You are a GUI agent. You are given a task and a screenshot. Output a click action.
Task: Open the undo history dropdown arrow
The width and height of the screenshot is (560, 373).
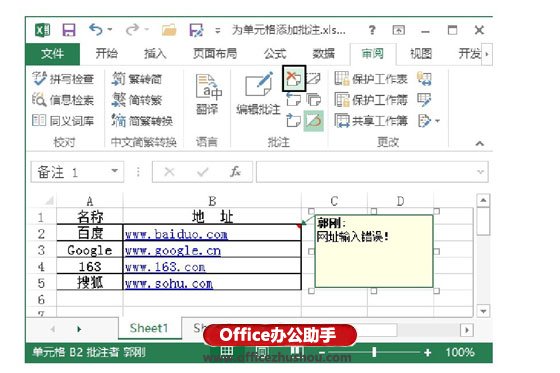pos(110,30)
